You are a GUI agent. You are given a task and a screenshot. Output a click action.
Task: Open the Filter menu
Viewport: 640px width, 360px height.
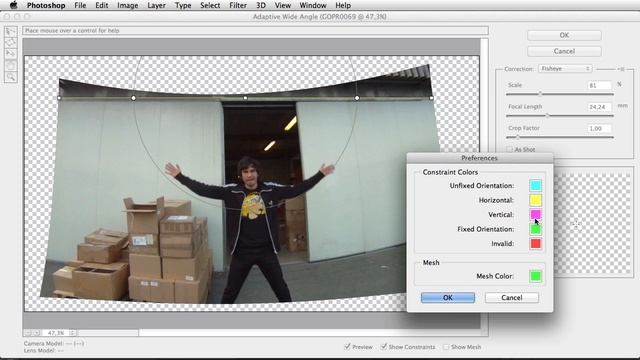pyautogui.click(x=238, y=5)
